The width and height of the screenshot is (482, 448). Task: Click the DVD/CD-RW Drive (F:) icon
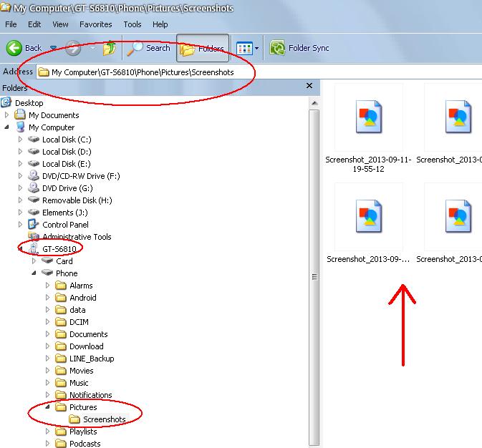[34, 175]
